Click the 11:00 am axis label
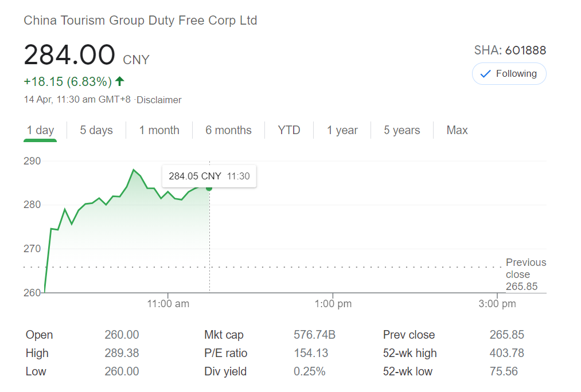581x392 pixels. click(x=168, y=304)
